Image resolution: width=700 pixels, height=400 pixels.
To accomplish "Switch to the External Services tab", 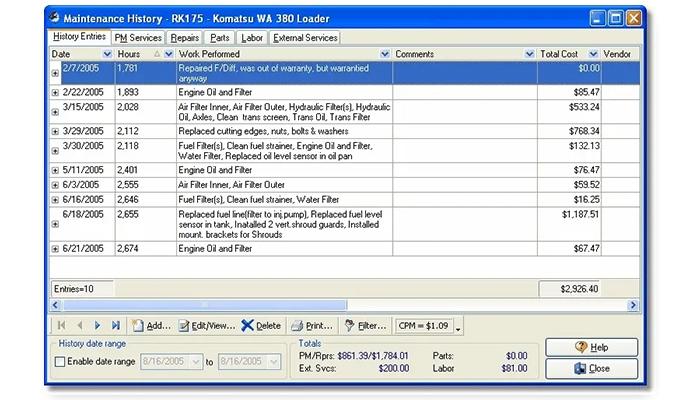I will click(305, 38).
